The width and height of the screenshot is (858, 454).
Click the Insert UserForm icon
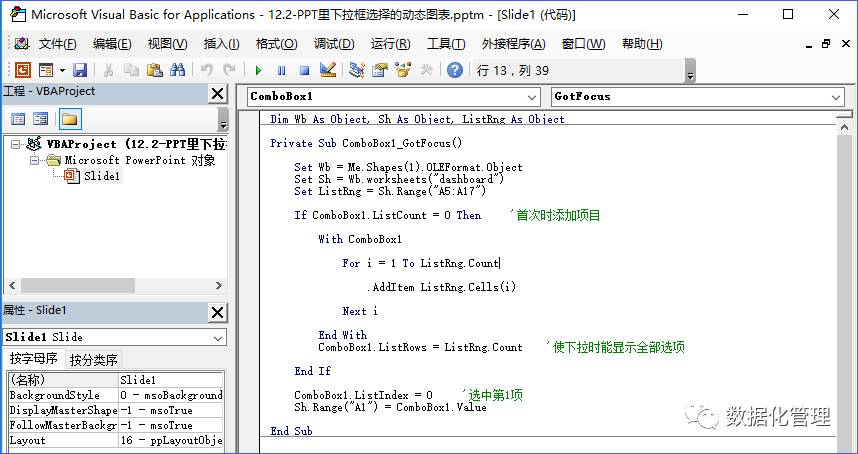click(x=46, y=70)
